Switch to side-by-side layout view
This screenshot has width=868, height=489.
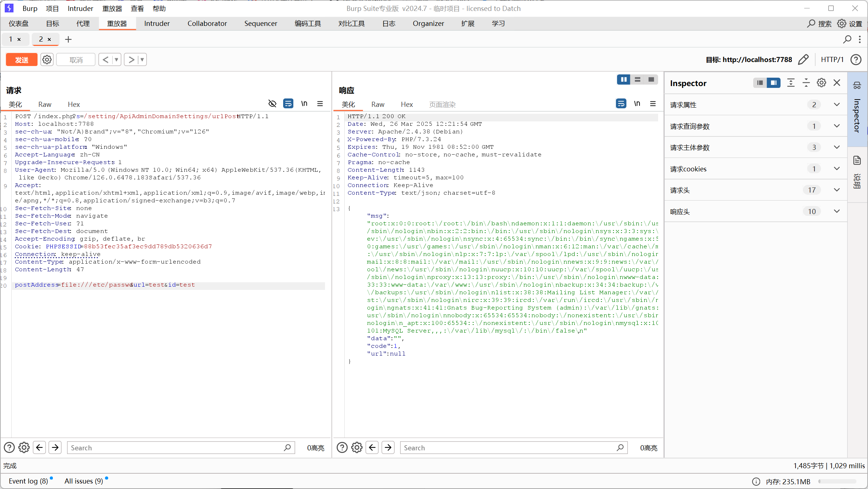coord(623,79)
